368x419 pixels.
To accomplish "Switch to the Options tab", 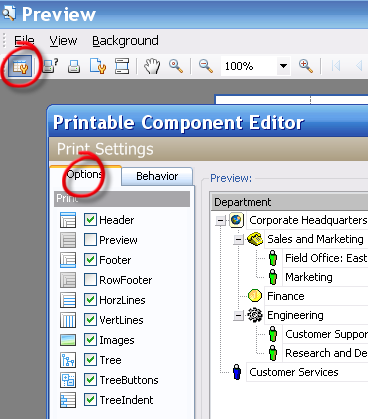I will point(85,175).
